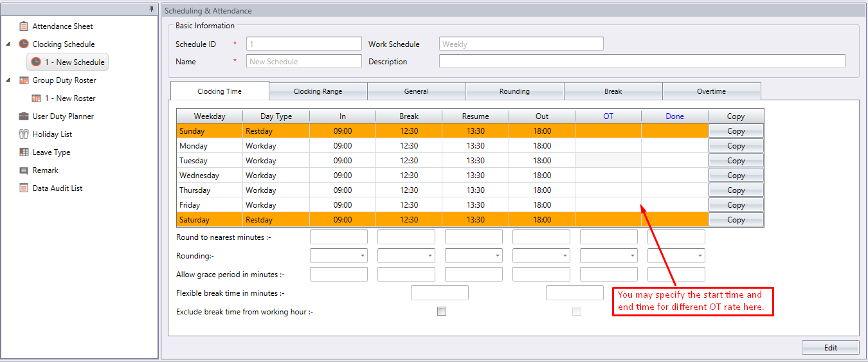Click the Remark icon in sidebar
Screen dimensions: 868x362
point(24,170)
